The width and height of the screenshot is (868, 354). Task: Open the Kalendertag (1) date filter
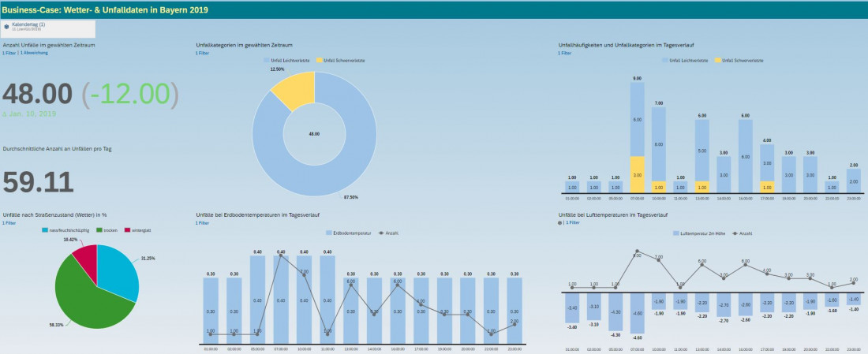tap(49, 28)
